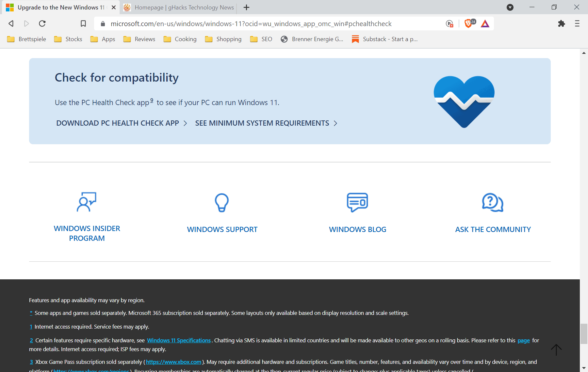Image resolution: width=588 pixels, height=372 pixels.
Task: Minimize the browser window
Action: [532, 7]
